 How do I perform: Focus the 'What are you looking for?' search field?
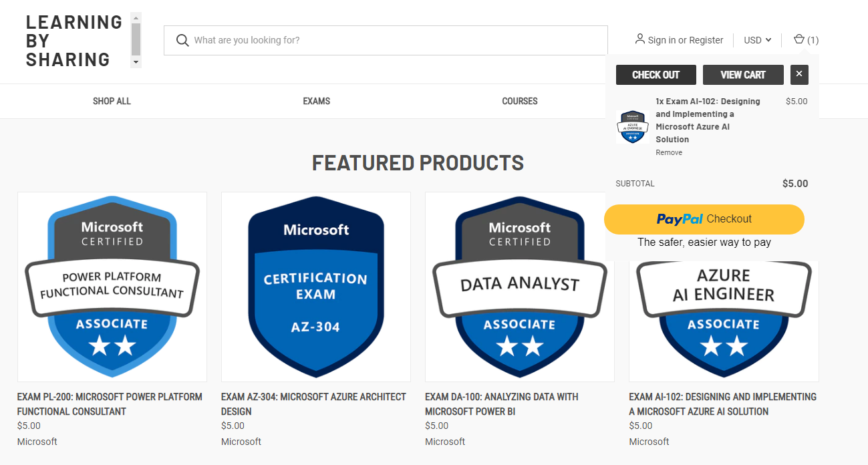[386, 40]
